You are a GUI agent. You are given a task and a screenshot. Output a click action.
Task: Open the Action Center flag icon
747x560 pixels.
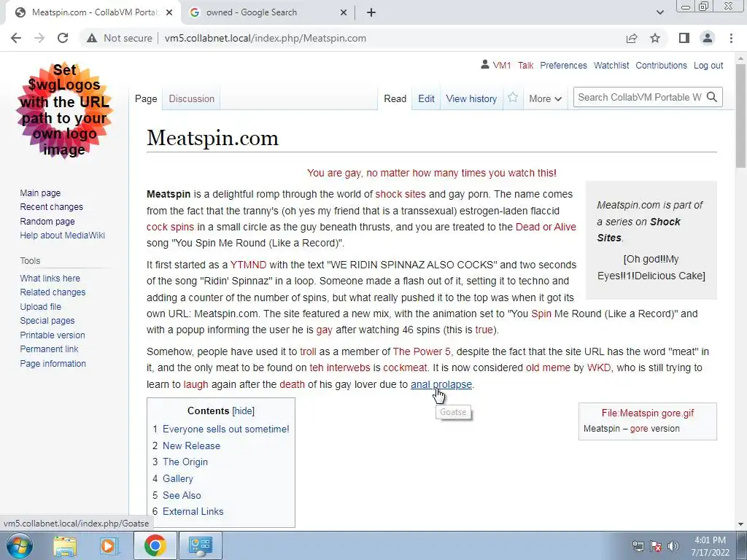coord(656,546)
